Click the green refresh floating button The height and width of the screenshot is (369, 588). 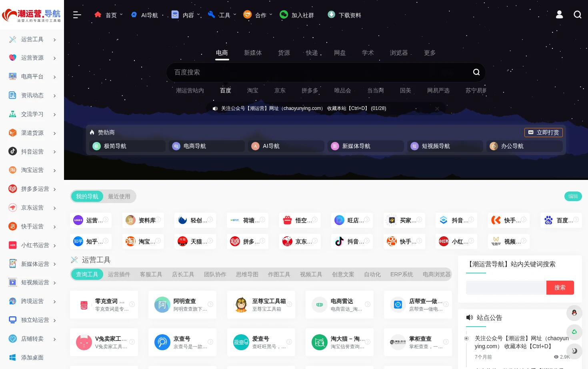pos(574,332)
